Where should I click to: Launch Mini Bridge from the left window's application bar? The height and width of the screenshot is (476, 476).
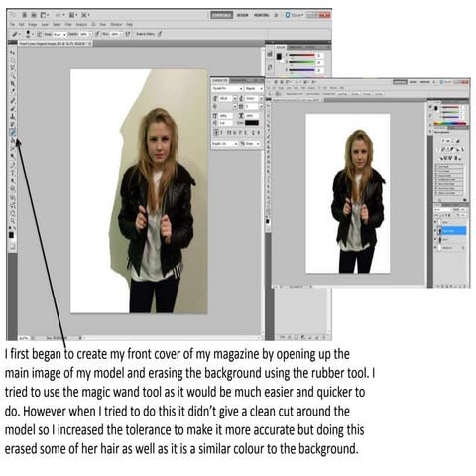(34, 15)
